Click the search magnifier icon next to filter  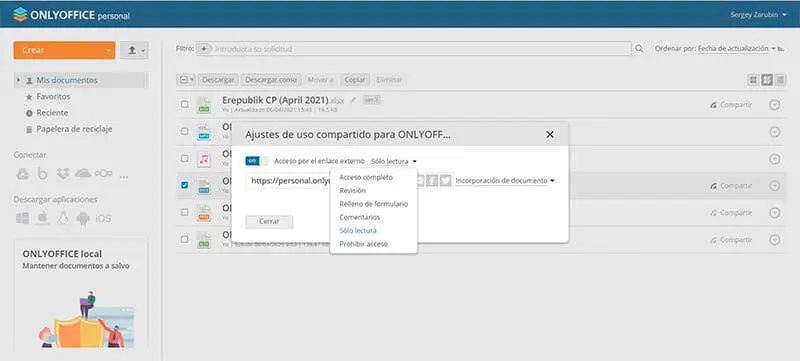click(639, 49)
